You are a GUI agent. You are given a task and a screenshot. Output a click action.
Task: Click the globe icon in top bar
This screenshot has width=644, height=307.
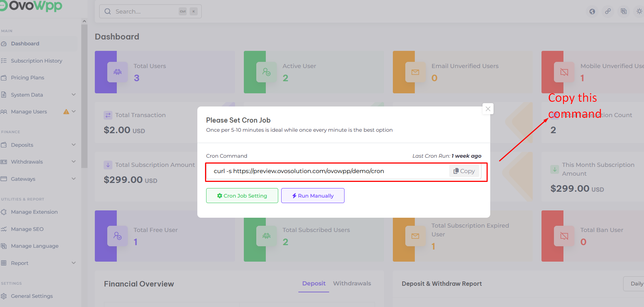point(592,11)
